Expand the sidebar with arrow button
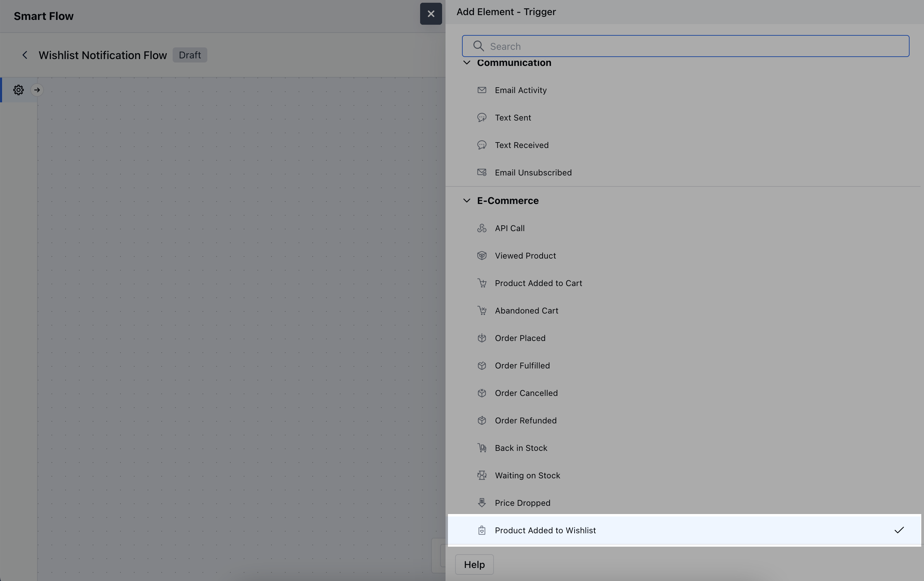This screenshot has width=924, height=581. 37,90
